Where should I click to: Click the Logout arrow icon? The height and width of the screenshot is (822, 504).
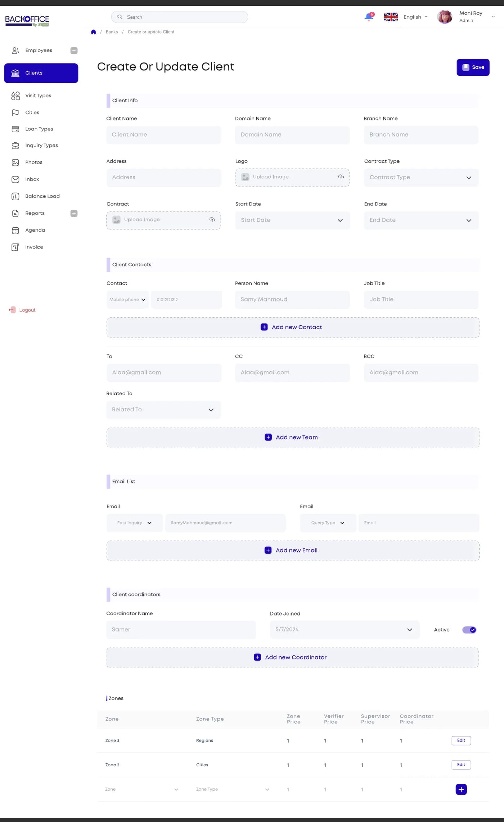coord(12,310)
